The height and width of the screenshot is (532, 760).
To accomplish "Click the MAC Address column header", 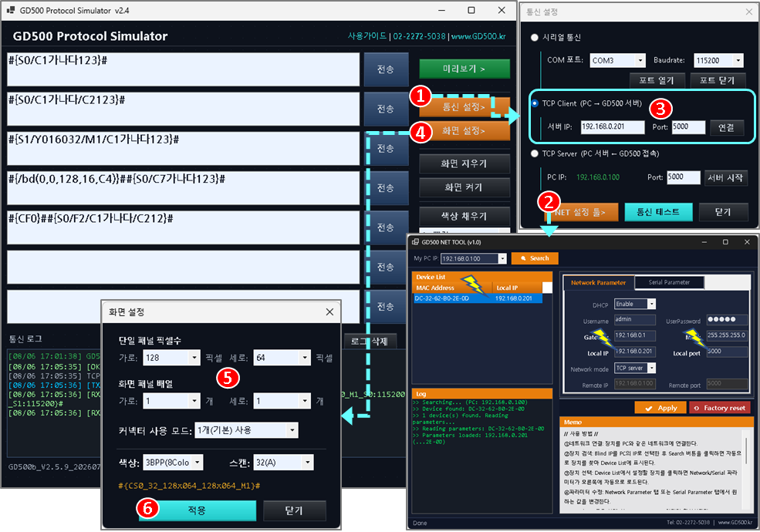I will click(451, 288).
